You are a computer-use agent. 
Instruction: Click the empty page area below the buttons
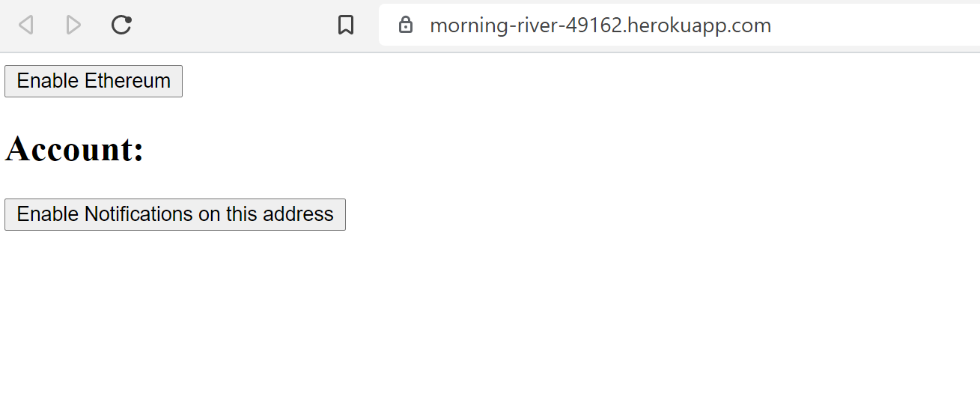(487, 322)
